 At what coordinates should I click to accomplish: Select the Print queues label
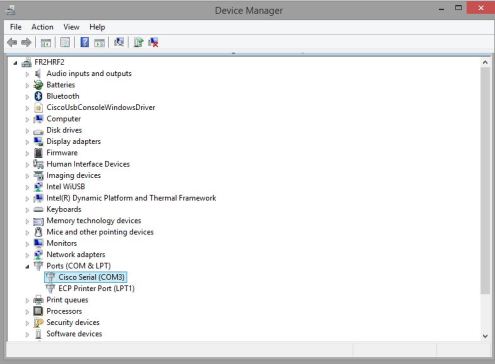click(67, 300)
